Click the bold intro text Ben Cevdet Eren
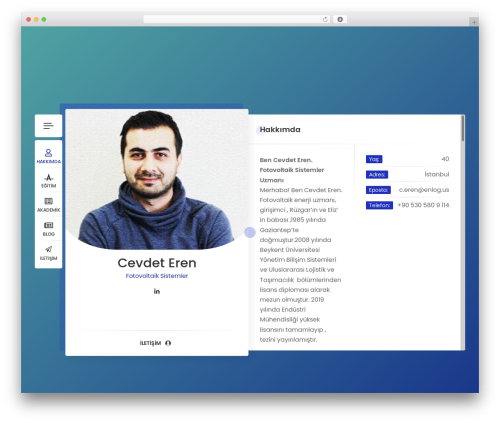This screenshot has width=500, height=423. point(286,160)
